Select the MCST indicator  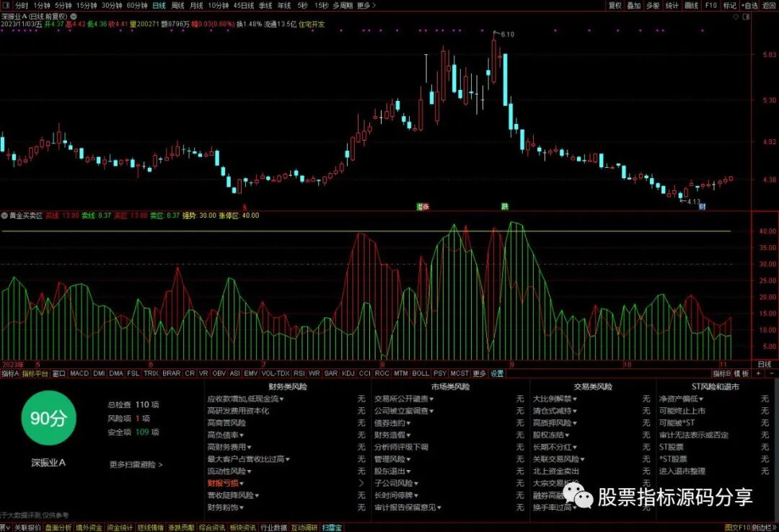(459, 373)
